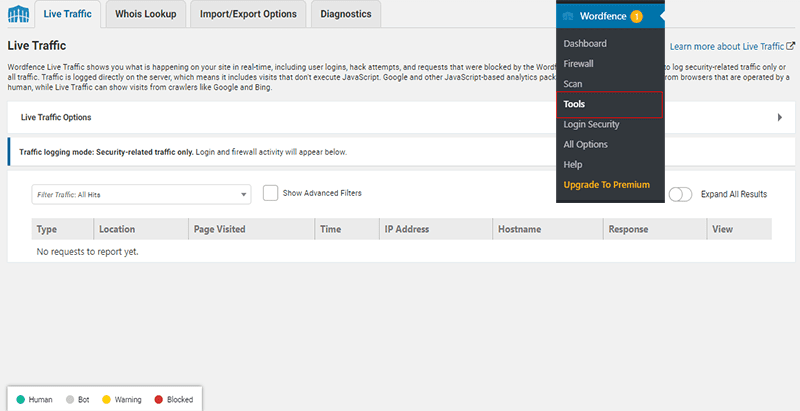The height and width of the screenshot is (411, 800).
Task: Click the Time column header
Action: click(x=347, y=229)
